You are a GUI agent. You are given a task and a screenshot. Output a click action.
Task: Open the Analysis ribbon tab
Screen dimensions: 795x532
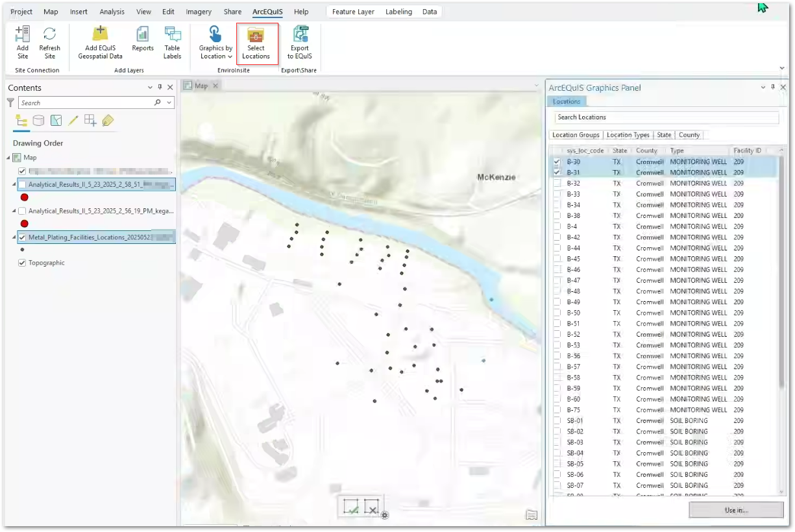(x=112, y=12)
